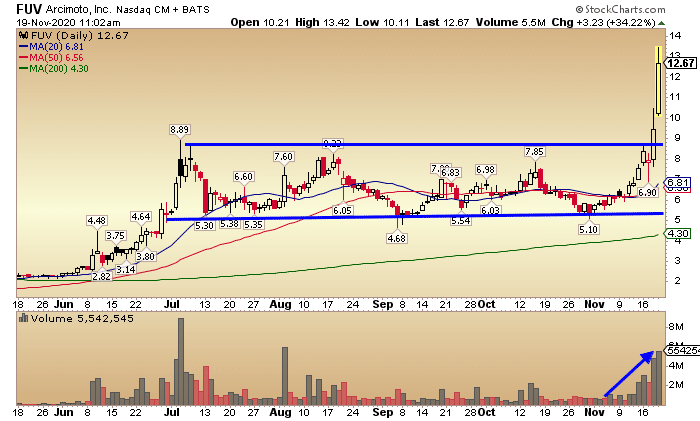
Task: Click the 4.48 price label
Action: coord(97,221)
